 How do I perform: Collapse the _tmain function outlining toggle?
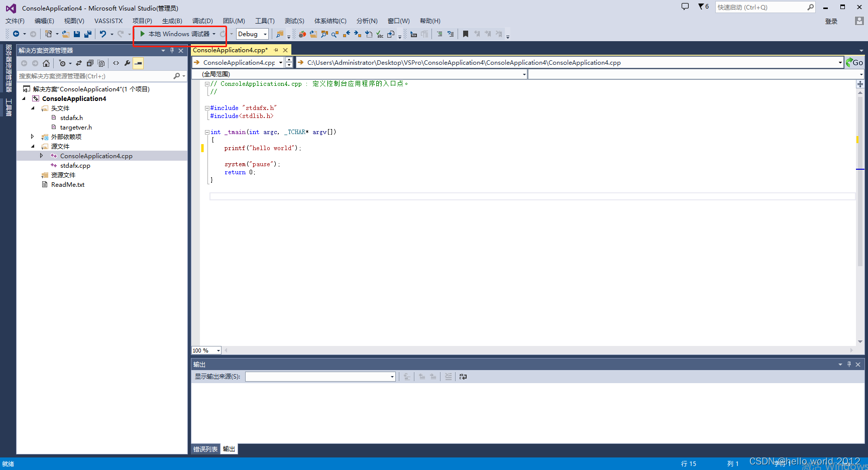(x=207, y=132)
